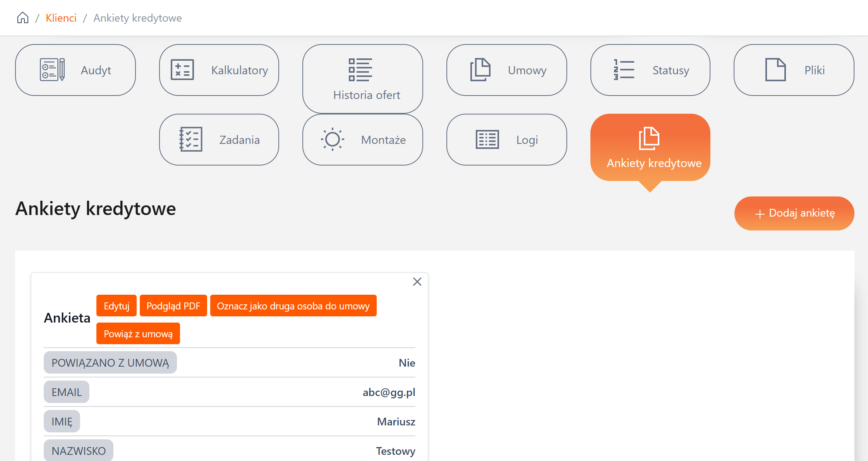The width and height of the screenshot is (868, 461).
Task: Open the Audyt section icon
Action: pyautogui.click(x=52, y=70)
